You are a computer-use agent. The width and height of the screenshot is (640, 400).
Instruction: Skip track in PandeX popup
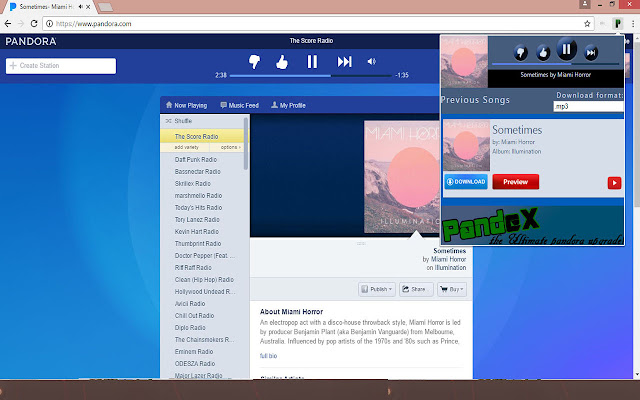point(591,53)
